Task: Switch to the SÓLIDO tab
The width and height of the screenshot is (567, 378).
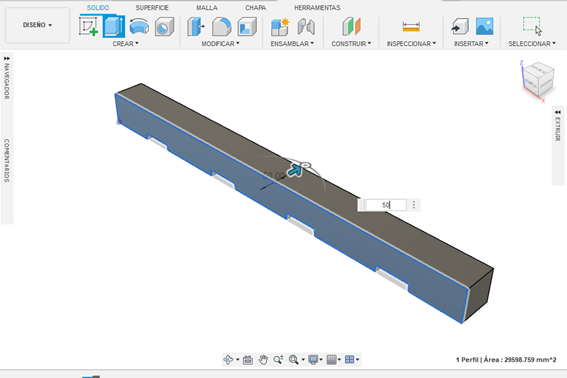Action: [98, 8]
